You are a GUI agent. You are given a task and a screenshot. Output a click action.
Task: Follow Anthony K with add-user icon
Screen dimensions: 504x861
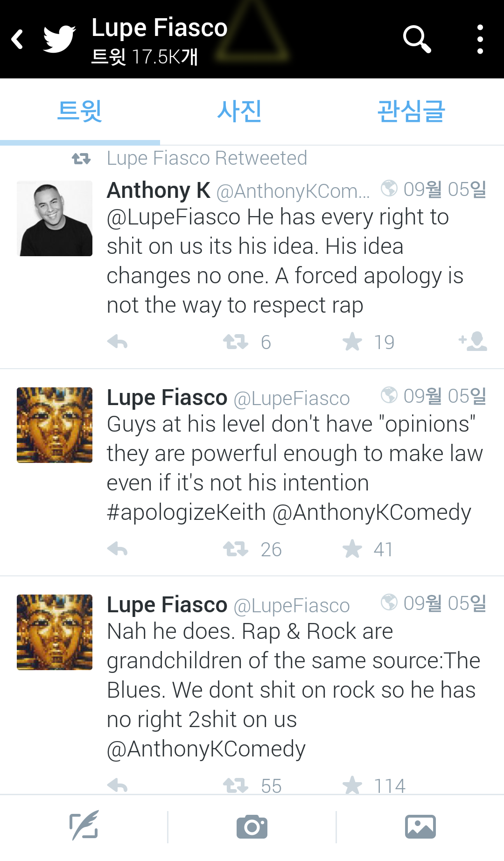click(473, 341)
